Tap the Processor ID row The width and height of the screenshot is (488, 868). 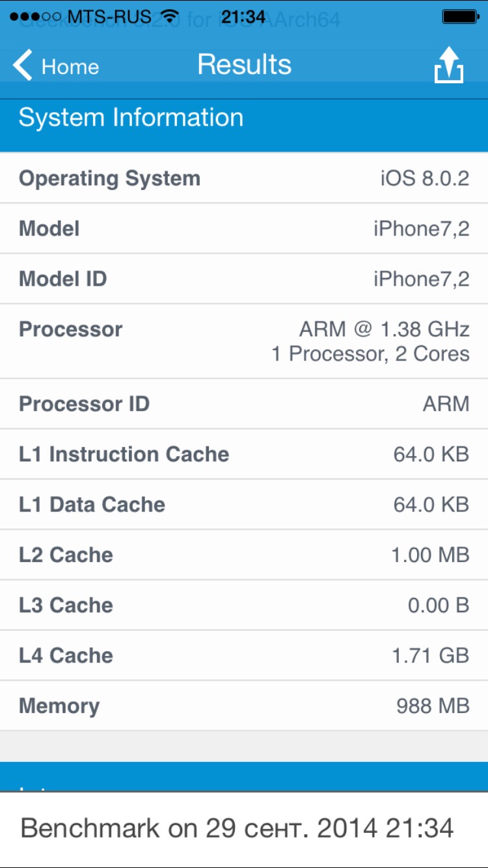pos(244,403)
